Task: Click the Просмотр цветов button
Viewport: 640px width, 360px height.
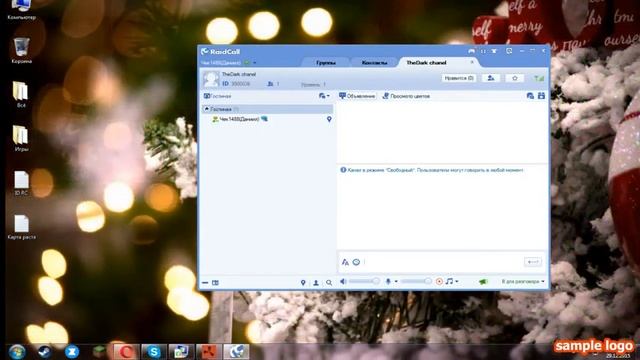Action: click(x=406, y=96)
